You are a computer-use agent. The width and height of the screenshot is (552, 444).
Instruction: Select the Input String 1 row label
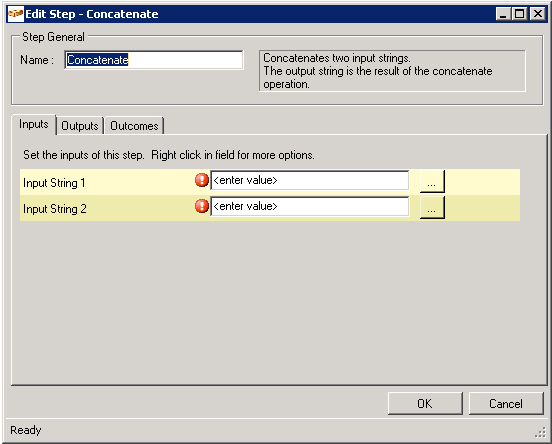click(x=54, y=183)
